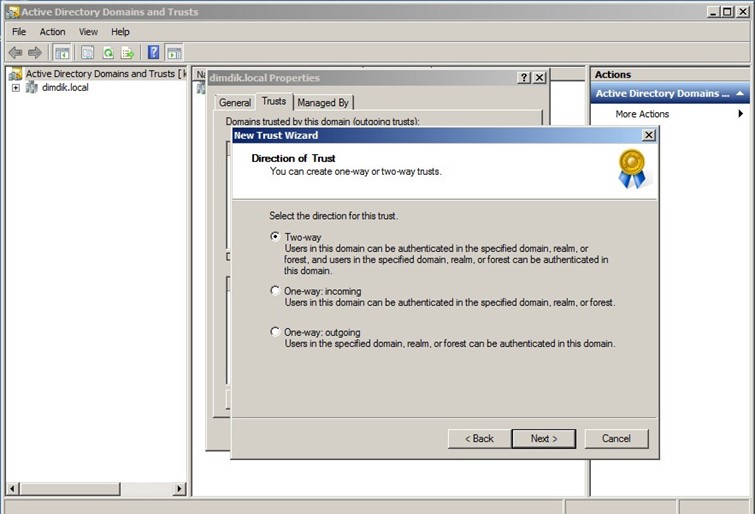Click the dimdik.local domain icon in tree

pos(32,87)
